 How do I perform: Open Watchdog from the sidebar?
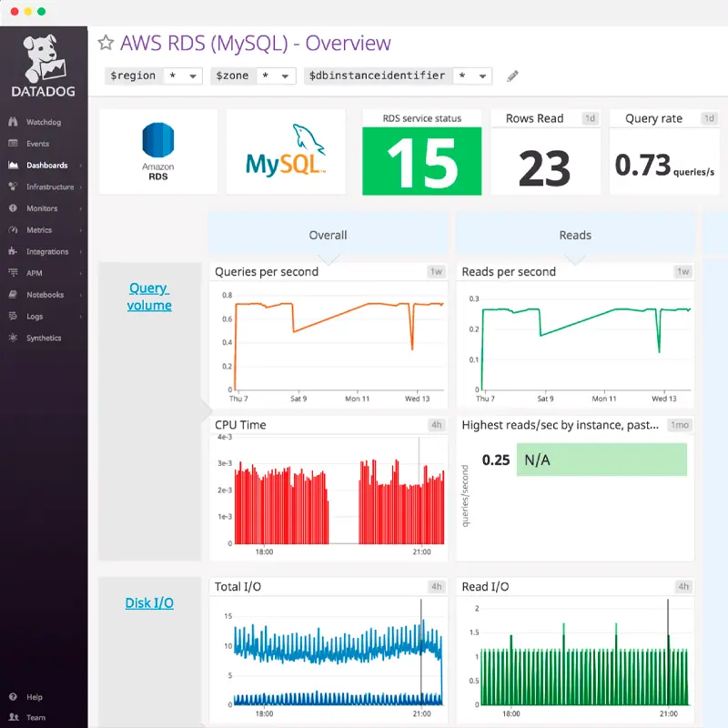pos(43,122)
